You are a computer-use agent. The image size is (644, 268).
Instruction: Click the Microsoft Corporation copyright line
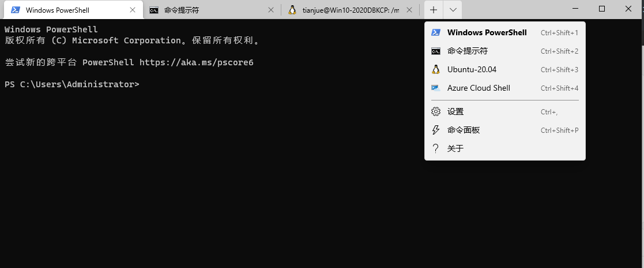132,40
